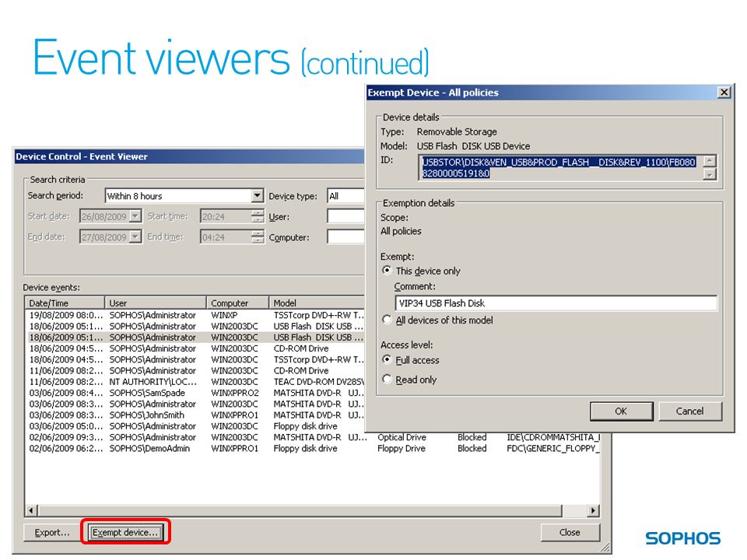Sort events by Date/Time column
This screenshot has height=560, width=747.
point(65,303)
